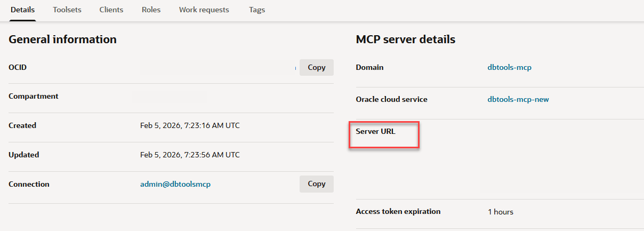Select the Created timestamp 7:23:16 AM UTC
This screenshot has height=231, width=644.
pos(190,125)
